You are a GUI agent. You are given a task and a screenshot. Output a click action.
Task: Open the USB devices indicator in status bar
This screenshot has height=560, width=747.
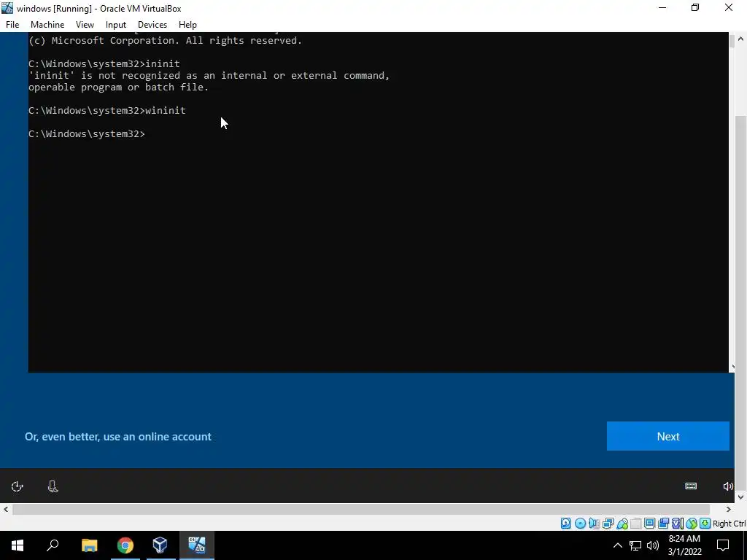pos(622,524)
